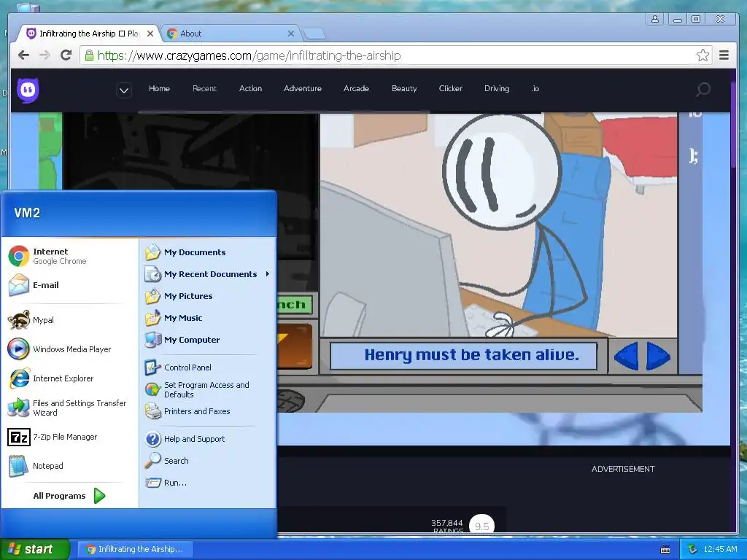Go forward in Chrome
Viewport: 747px width, 560px height.
[x=44, y=55]
